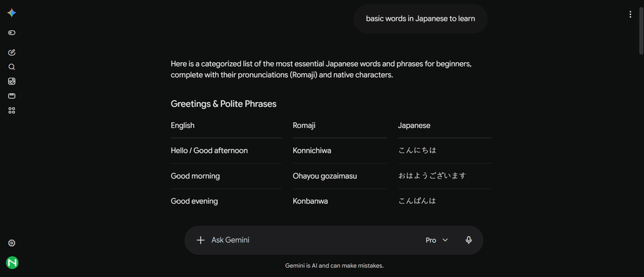This screenshot has width=644, height=277.
Task: Click the Romaji column header
Action: [x=304, y=126]
